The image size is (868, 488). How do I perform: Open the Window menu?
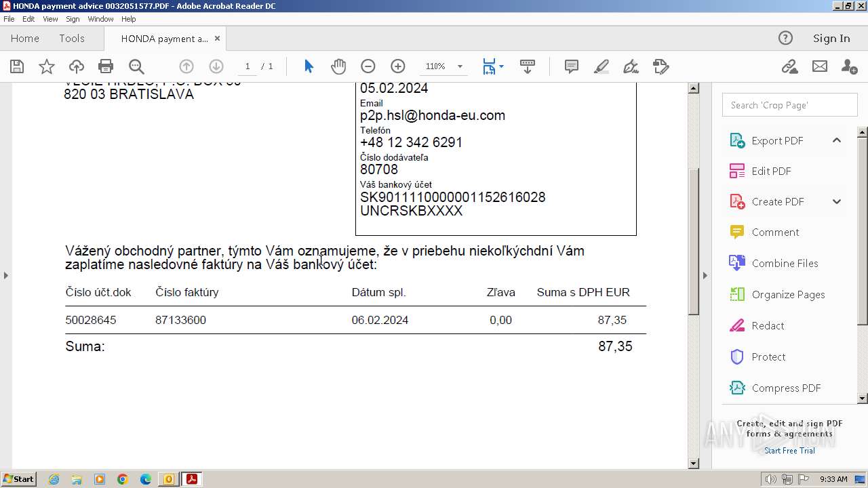[x=100, y=19]
